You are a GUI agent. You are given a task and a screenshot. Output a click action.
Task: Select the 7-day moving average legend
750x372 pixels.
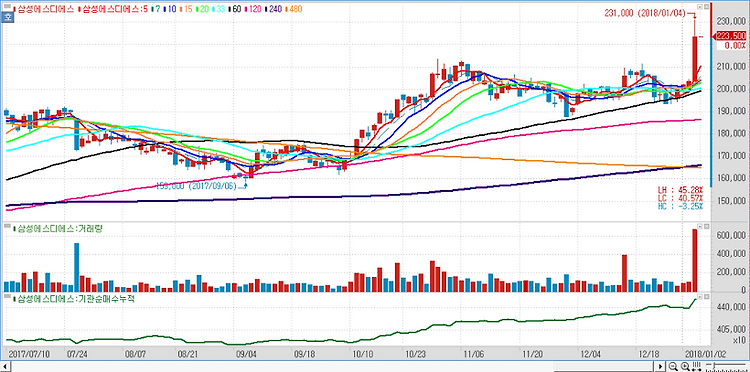click(x=156, y=9)
